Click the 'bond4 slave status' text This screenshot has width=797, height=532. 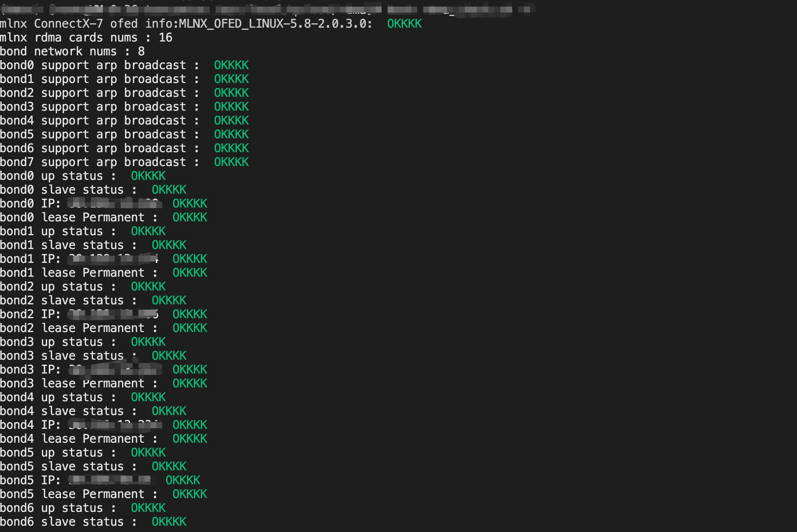click(x=61, y=411)
